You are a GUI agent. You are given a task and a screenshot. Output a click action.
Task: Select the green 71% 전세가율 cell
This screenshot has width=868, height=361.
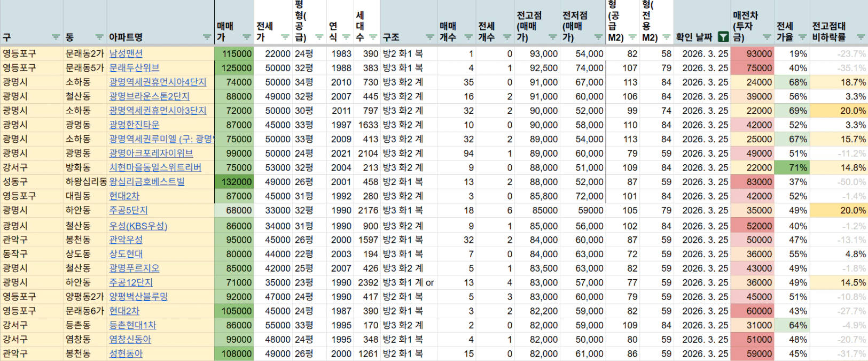pos(792,167)
